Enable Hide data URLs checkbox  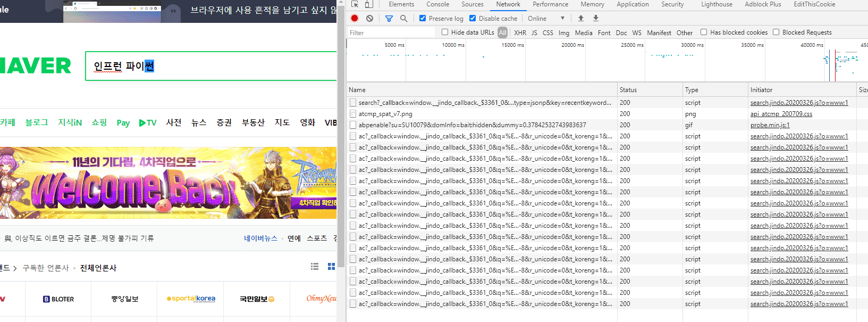[445, 32]
